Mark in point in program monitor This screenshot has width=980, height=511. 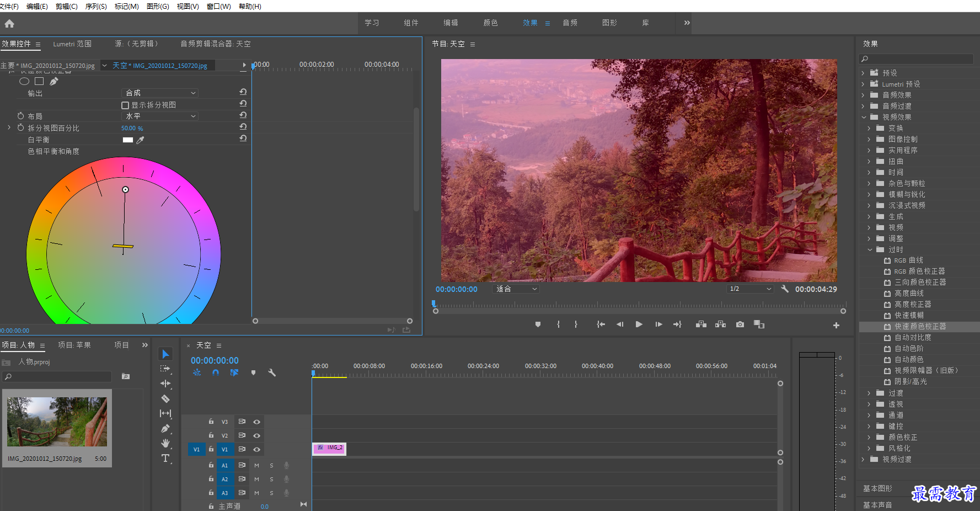click(558, 324)
